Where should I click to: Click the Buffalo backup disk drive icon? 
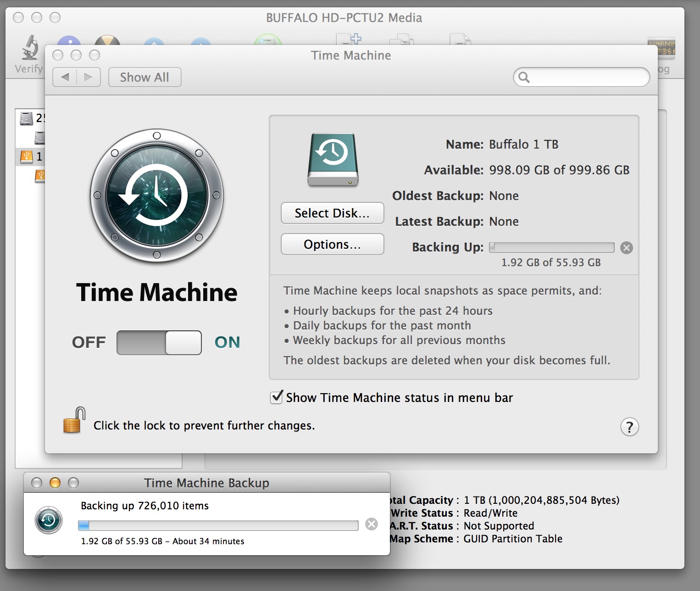pyautogui.click(x=333, y=159)
